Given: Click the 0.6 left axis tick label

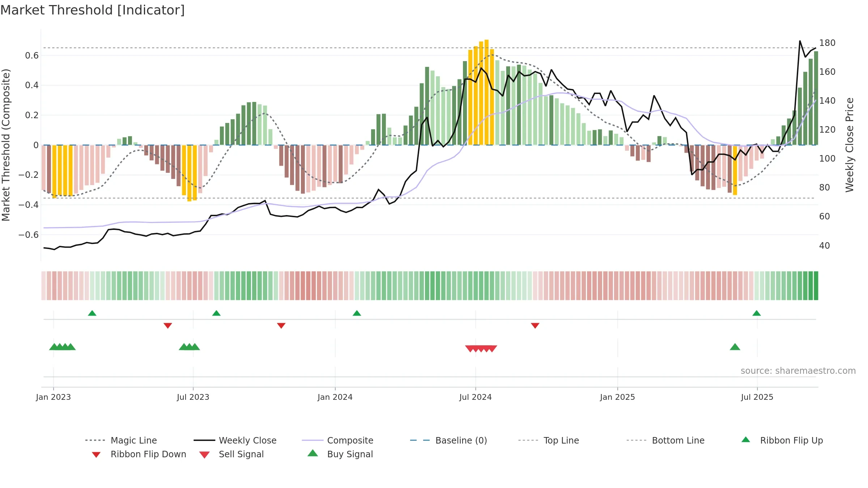Looking at the screenshot, I should point(32,55).
